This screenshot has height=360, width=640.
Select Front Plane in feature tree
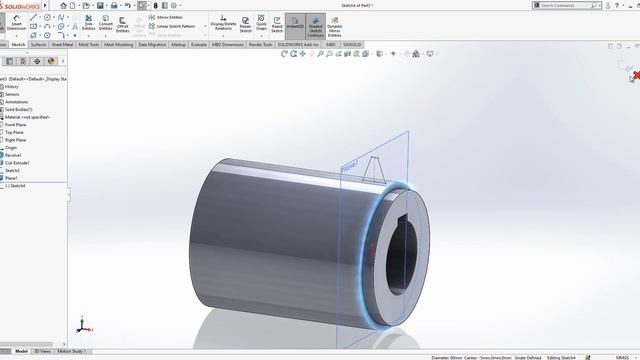click(x=15, y=125)
